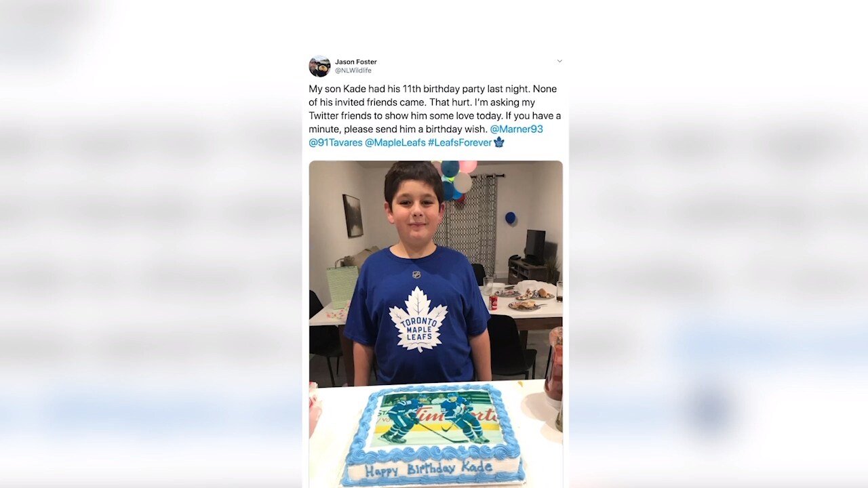
Task: Open the @Marner93 mention
Action: (x=516, y=129)
